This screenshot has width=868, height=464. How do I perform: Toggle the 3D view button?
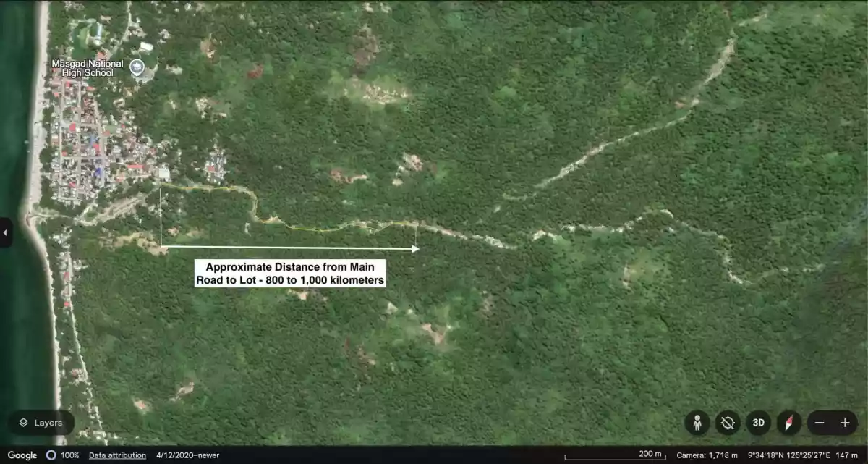click(x=758, y=423)
